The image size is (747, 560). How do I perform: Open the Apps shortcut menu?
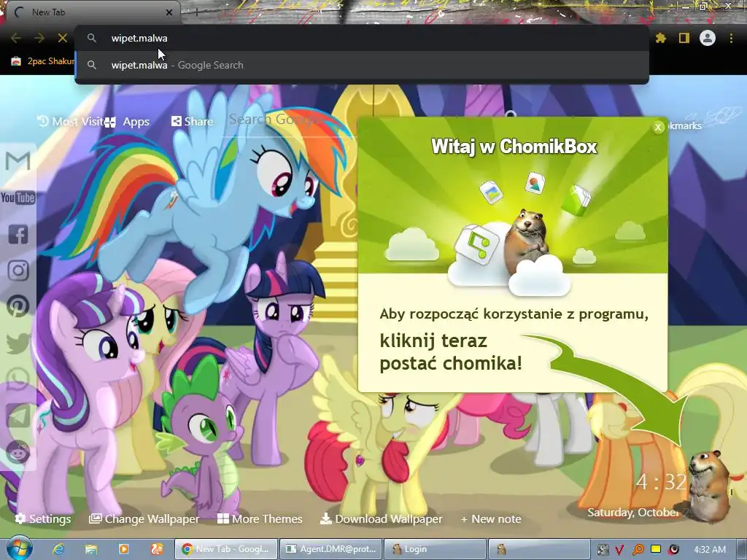(x=127, y=122)
